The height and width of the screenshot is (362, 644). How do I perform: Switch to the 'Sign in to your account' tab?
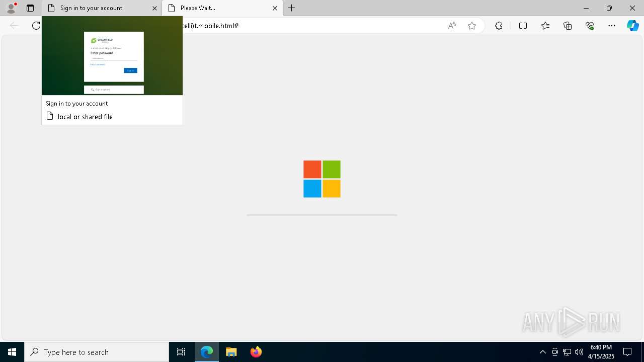pos(102,8)
